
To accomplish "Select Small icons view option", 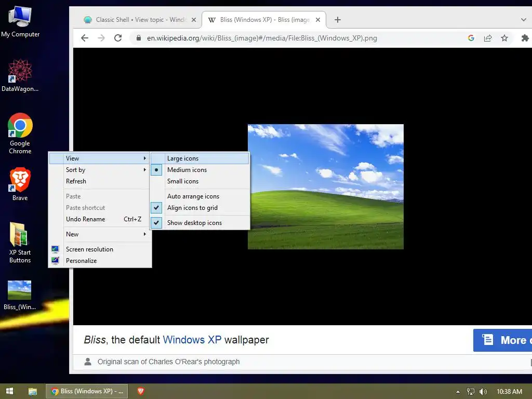I will [200, 181].
